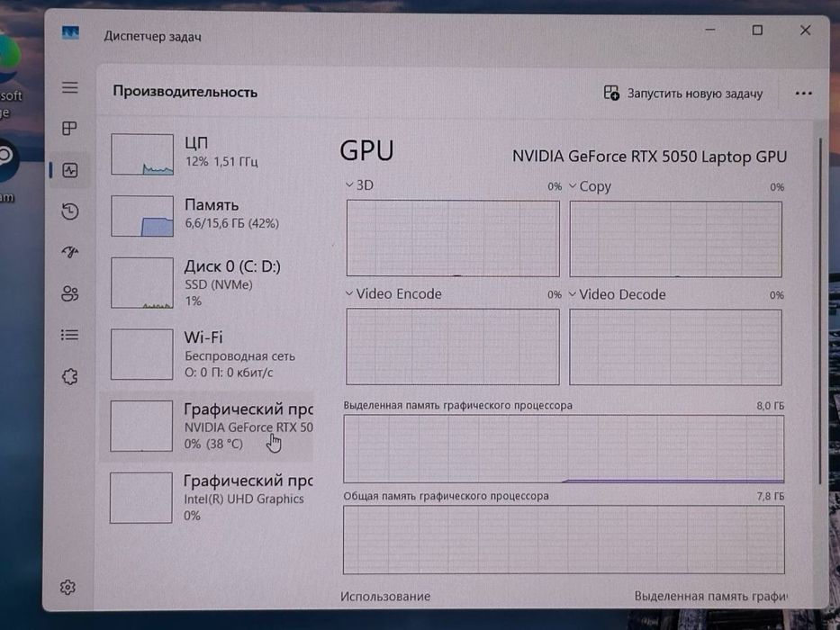
Task: Click Общая память графического процессора label
Action: pos(447,496)
